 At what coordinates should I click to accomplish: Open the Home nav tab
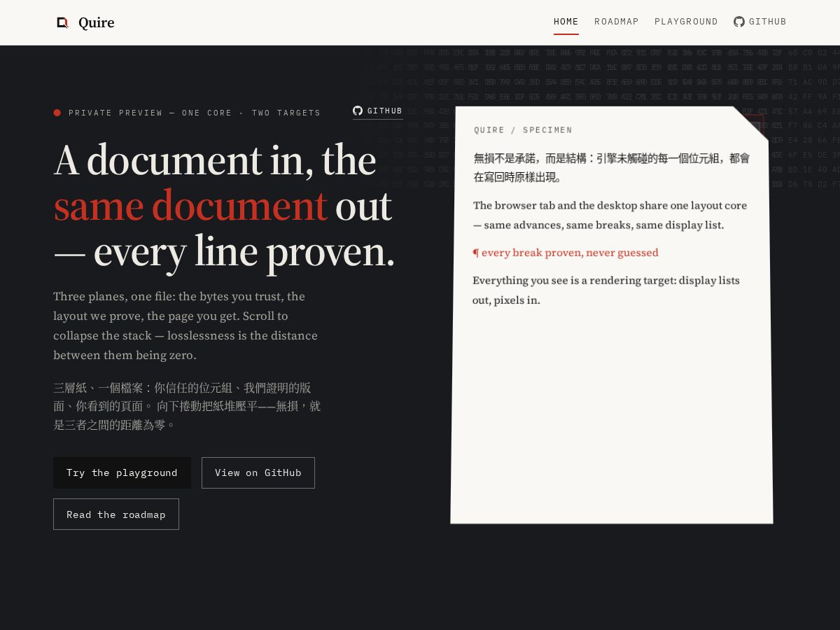566,22
